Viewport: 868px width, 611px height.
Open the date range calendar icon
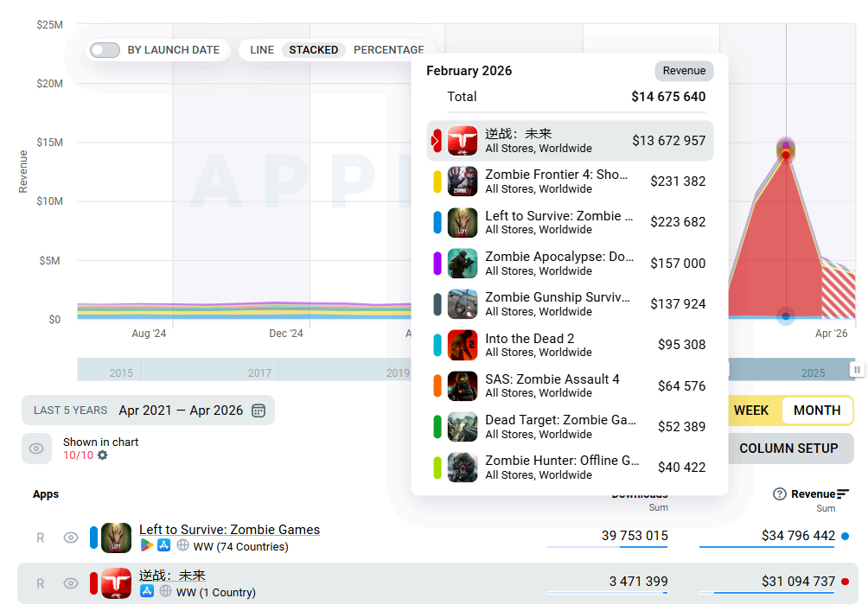(258, 411)
